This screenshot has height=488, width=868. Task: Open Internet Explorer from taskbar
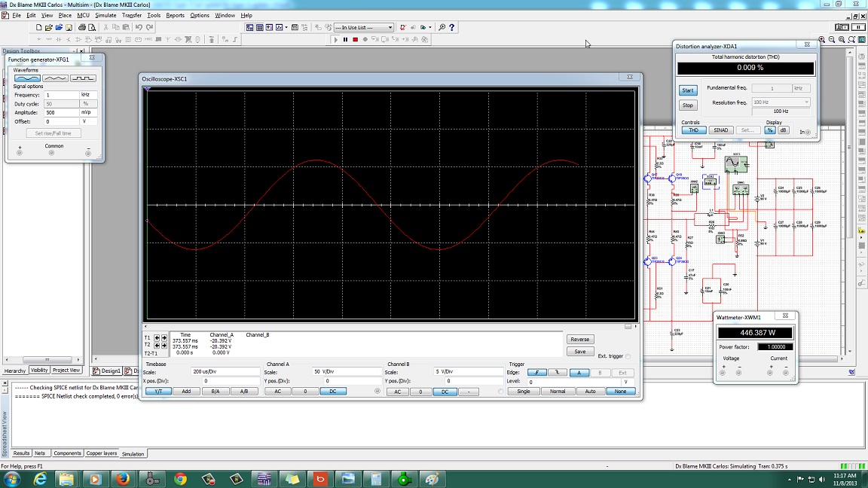click(x=40, y=479)
